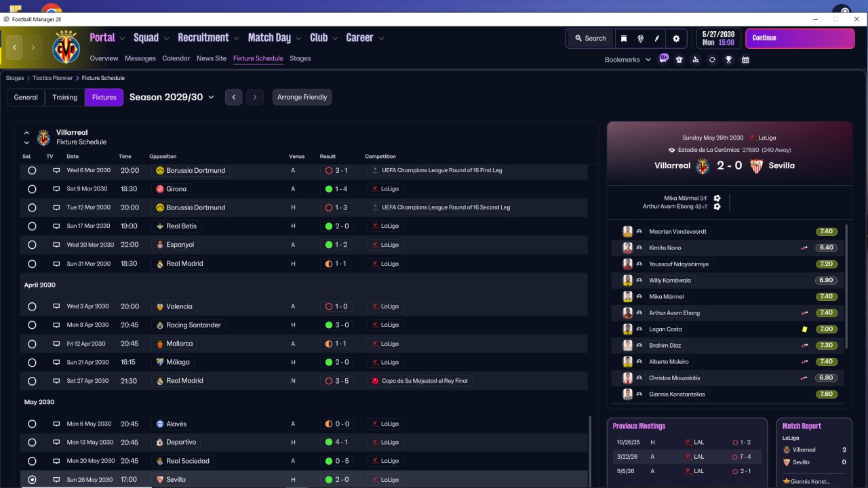The height and width of the screenshot is (488, 868).
Task: Click the circular transfers shortcut icon
Action: (712, 60)
